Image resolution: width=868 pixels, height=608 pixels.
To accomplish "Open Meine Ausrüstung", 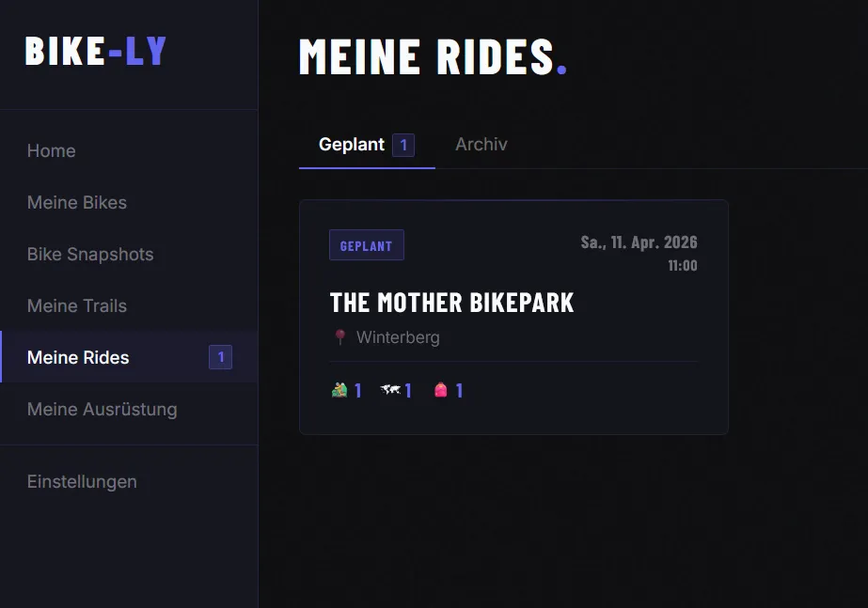I will pyautogui.click(x=102, y=409).
